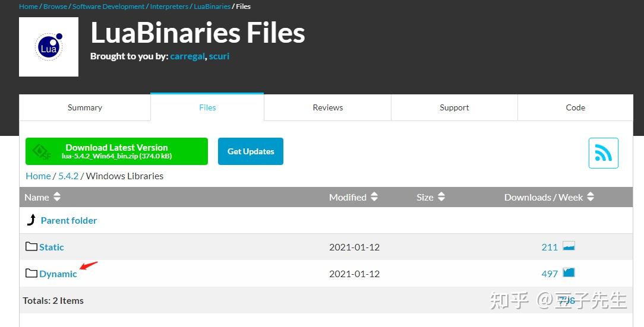Click the Get Updates button
This screenshot has height=327, width=644.
click(250, 151)
